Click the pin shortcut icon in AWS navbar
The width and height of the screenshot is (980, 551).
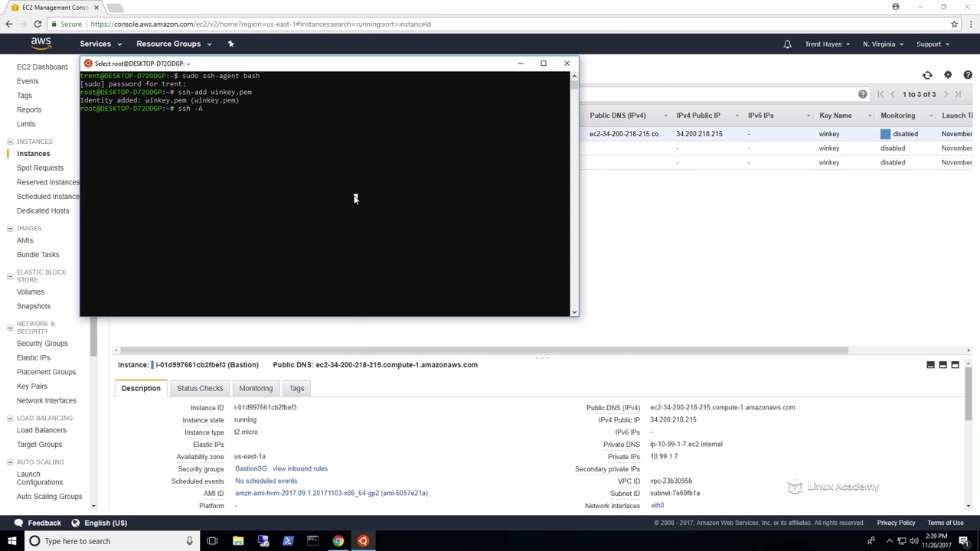230,44
